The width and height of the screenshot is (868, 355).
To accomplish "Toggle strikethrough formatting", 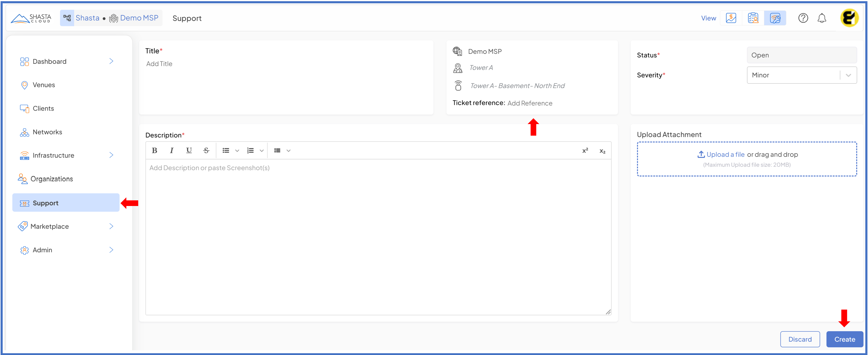I will point(206,150).
